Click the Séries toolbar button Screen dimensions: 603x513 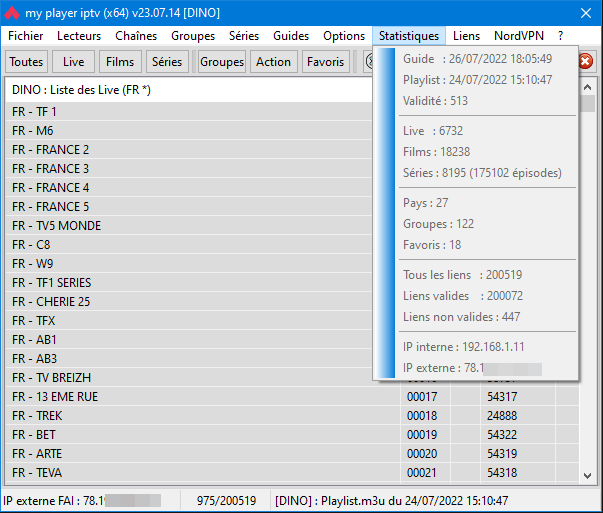point(167,62)
